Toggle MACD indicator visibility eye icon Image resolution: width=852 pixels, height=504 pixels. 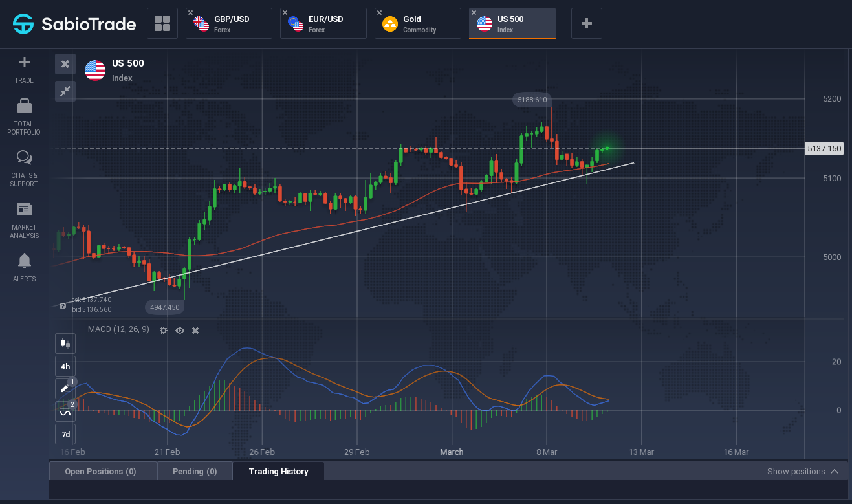(180, 331)
